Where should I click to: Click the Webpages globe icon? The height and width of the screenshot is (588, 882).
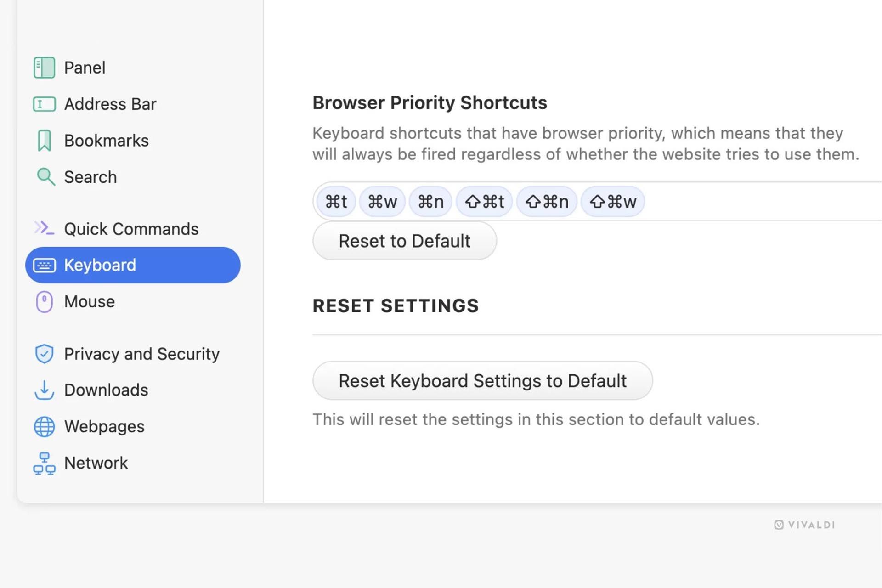tap(44, 427)
